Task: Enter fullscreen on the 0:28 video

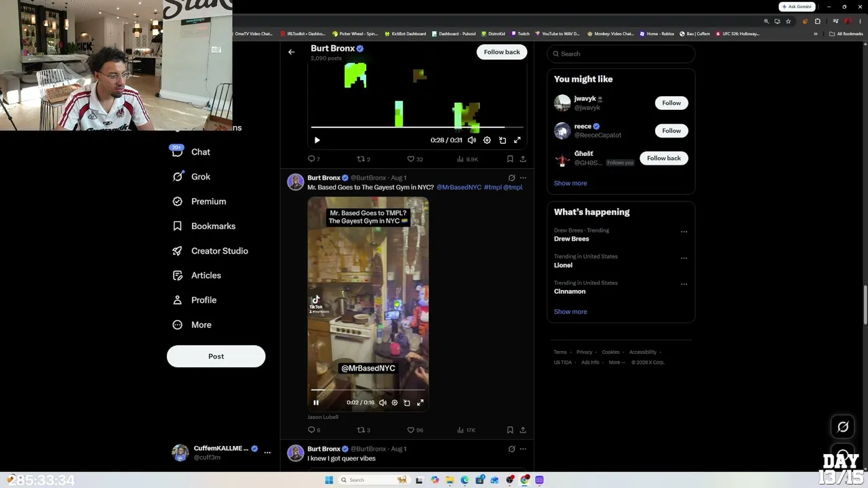Action: tap(517, 140)
